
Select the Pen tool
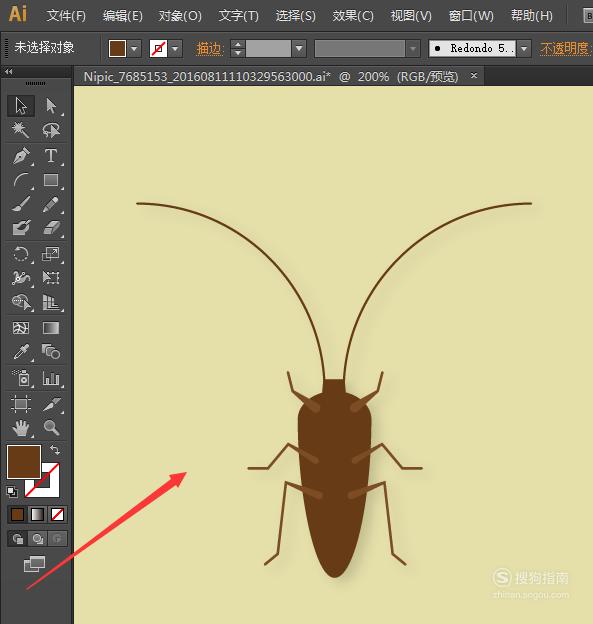(x=21, y=156)
